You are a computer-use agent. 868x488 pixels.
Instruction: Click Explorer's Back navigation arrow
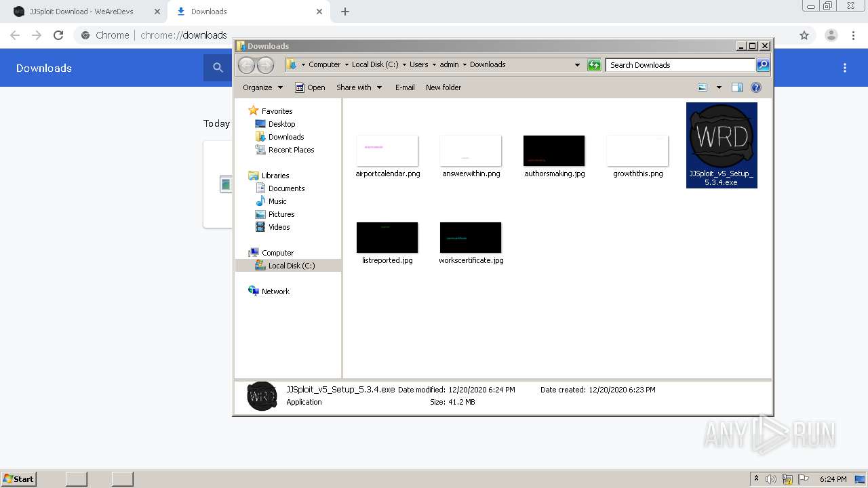pyautogui.click(x=246, y=65)
